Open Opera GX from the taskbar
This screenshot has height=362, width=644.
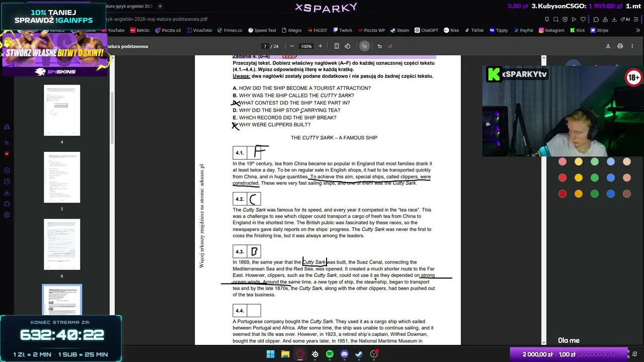pyautogui.click(x=300, y=354)
